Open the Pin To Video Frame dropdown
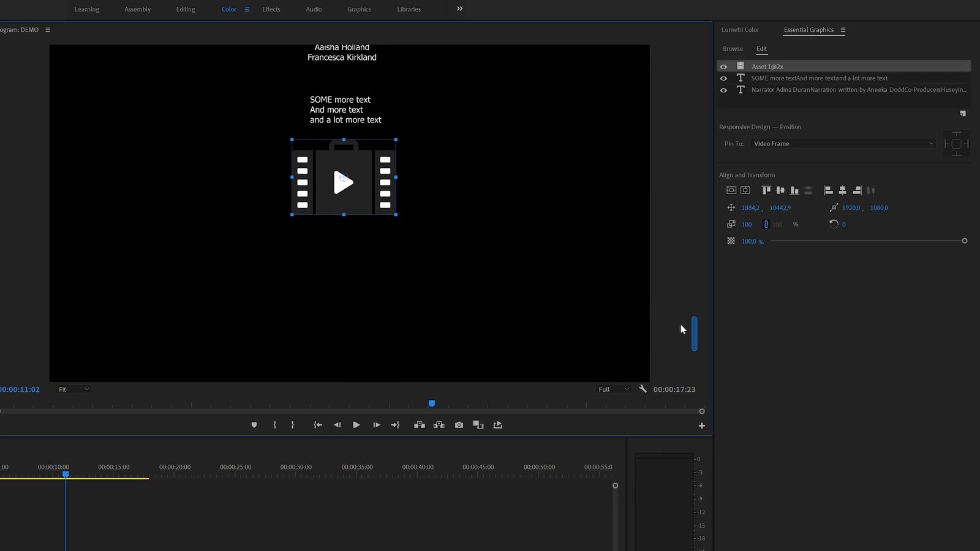 click(x=843, y=144)
